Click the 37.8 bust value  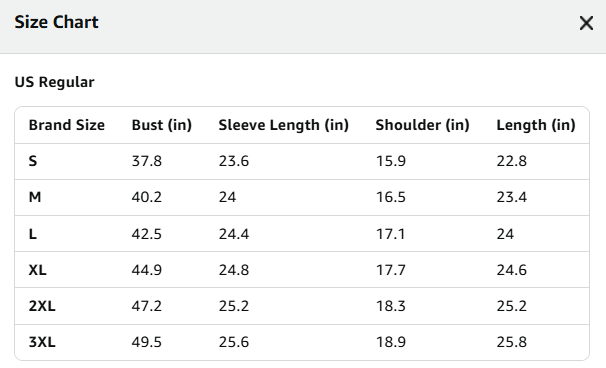[146, 161]
